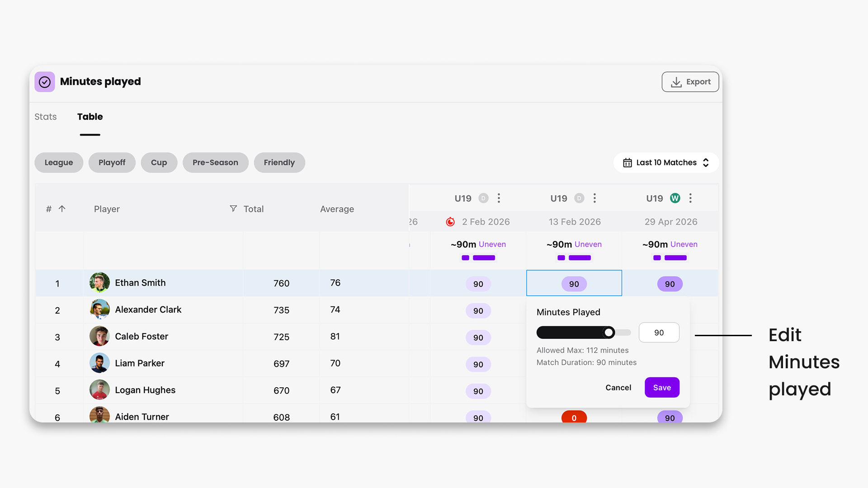
Task: Click the Minutes Played slider handle
Action: coord(609,333)
